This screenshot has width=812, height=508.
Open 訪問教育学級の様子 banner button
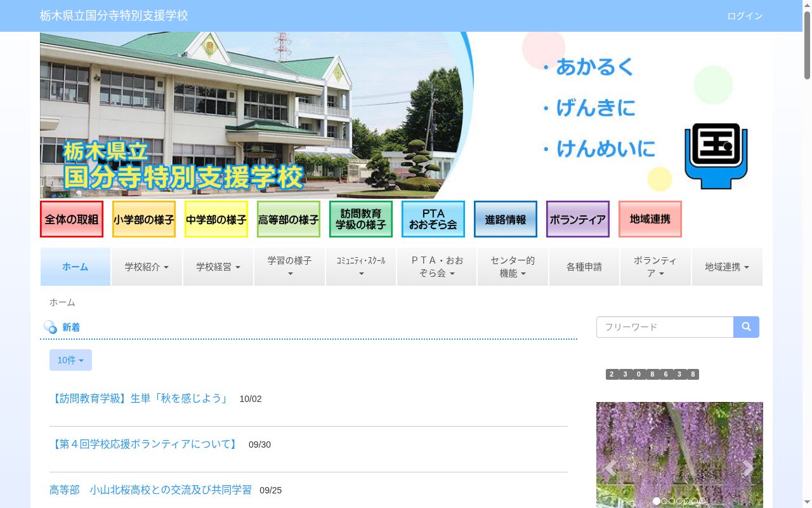[x=361, y=219]
